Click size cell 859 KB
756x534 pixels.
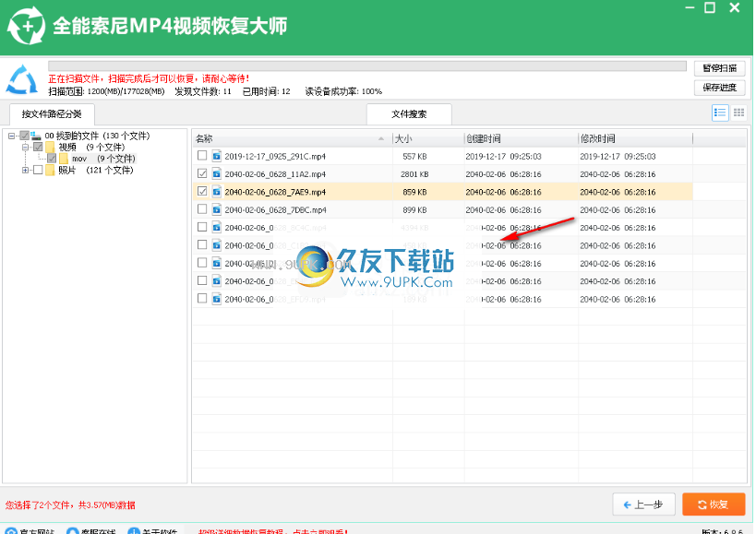coord(414,192)
